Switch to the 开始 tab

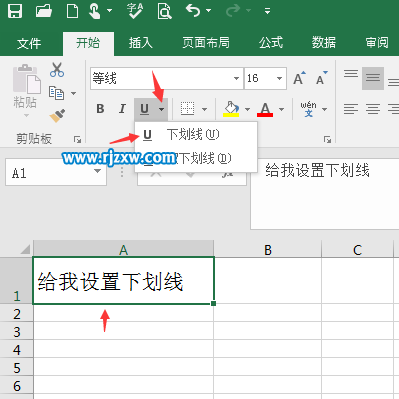tap(88, 43)
